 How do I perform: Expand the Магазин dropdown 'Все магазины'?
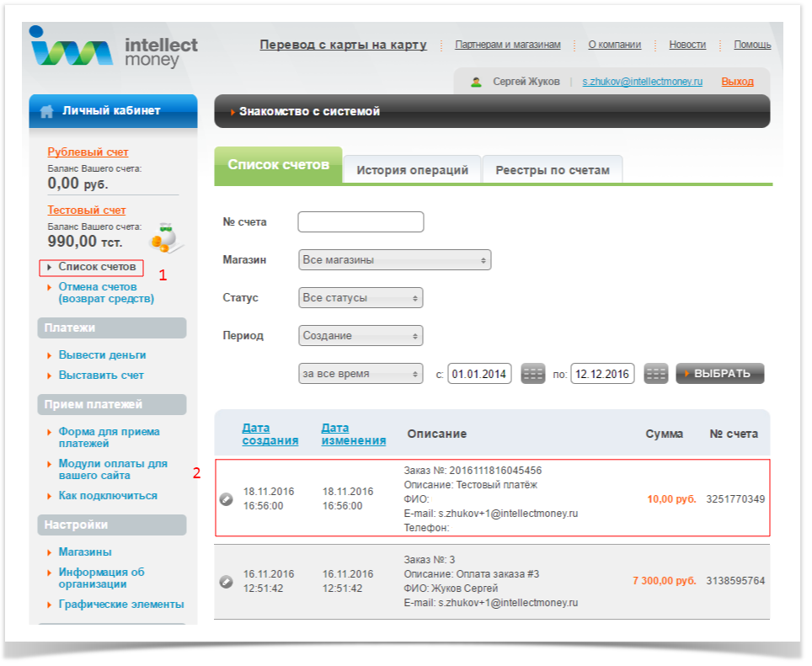(x=394, y=260)
